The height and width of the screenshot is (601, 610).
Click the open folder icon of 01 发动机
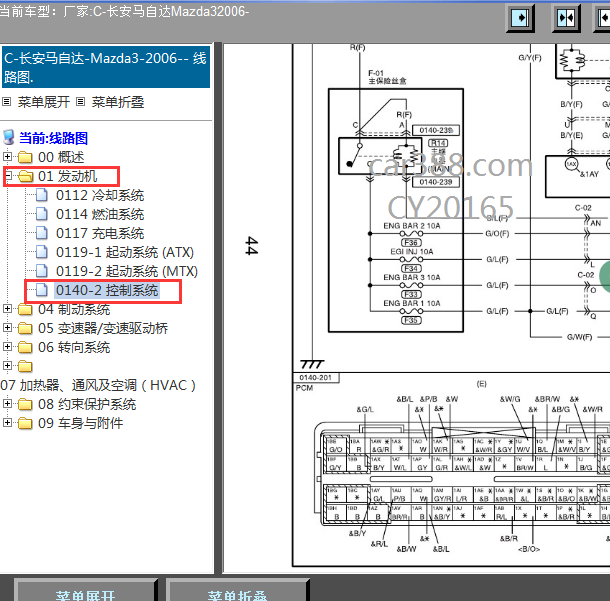(26, 176)
